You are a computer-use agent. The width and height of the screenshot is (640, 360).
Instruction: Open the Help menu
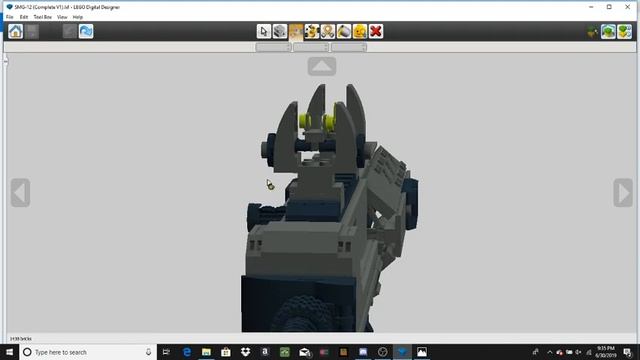pyautogui.click(x=78, y=17)
